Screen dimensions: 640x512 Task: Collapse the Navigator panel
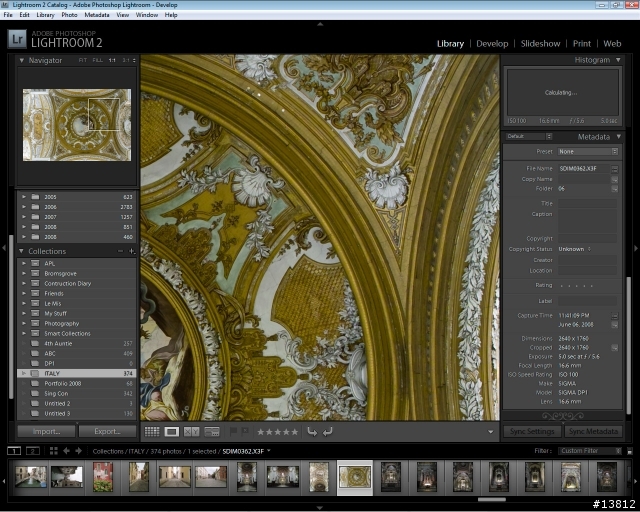[22, 60]
